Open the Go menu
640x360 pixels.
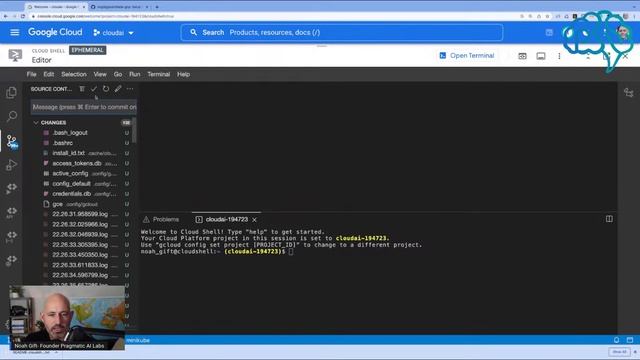(x=118, y=74)
